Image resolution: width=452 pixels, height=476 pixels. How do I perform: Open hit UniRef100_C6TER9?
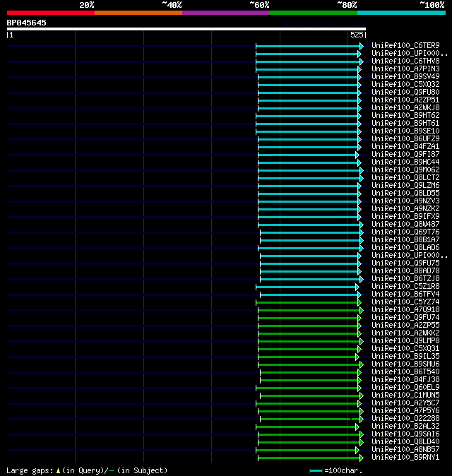point(405,45)
